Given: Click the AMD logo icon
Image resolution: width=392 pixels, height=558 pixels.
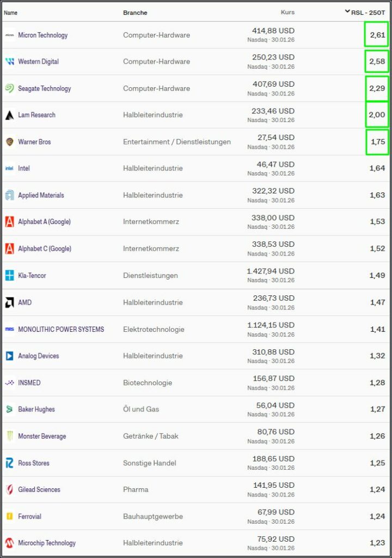Looking at the screenshot, I should [9, 302].
